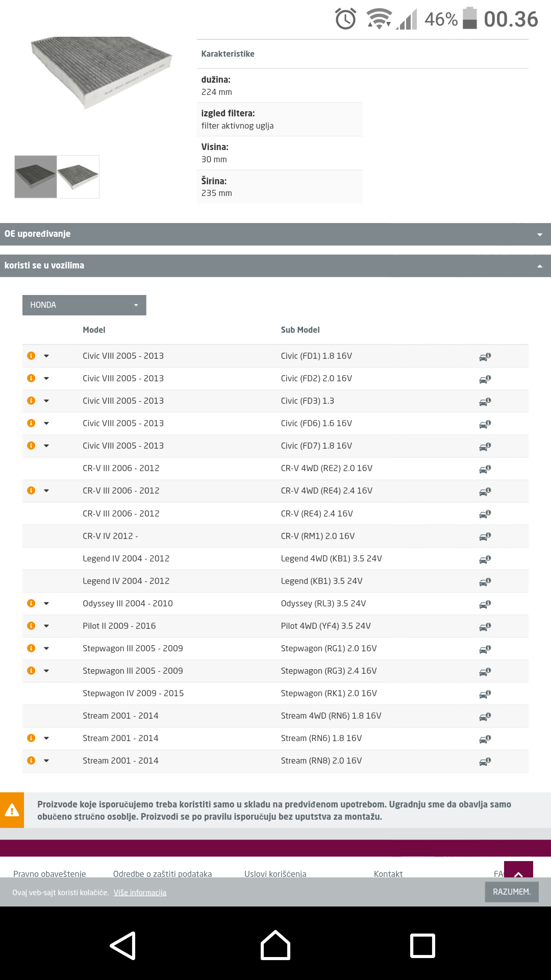Expand row arrow for Pilot 4WD (YF4) 3.5 24V

[x=46, y=626]
